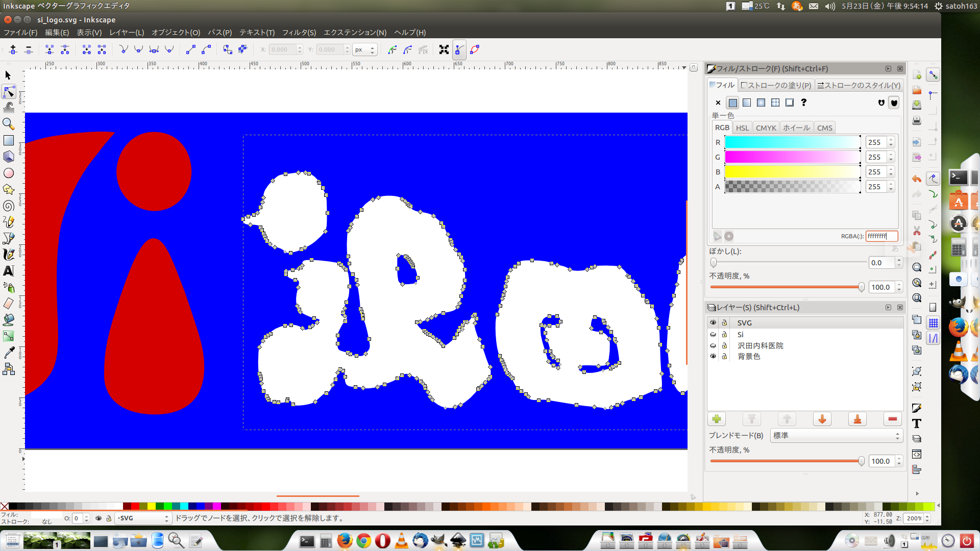
Task: Toggle visibility of 背景色 layer
Action: tap(713, 357)
